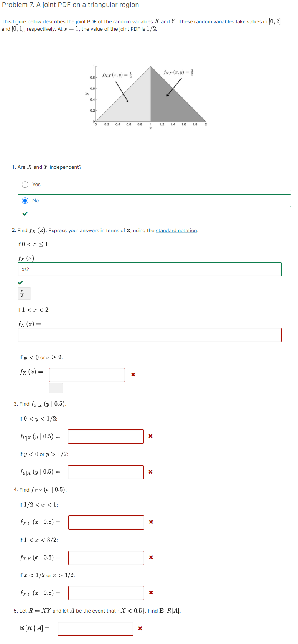Select the fY|X(y|0.5) input for 0<y<1/2
The width and height of the screenshot is (298, 644).
pos(106,436)
